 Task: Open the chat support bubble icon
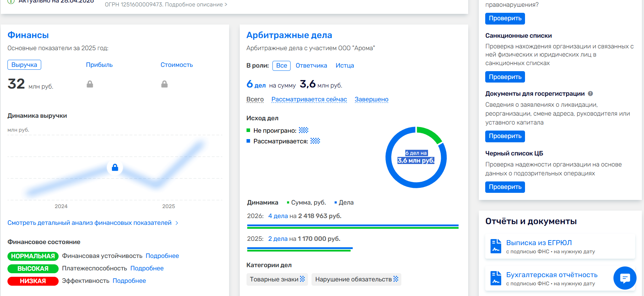pos(624,278)
